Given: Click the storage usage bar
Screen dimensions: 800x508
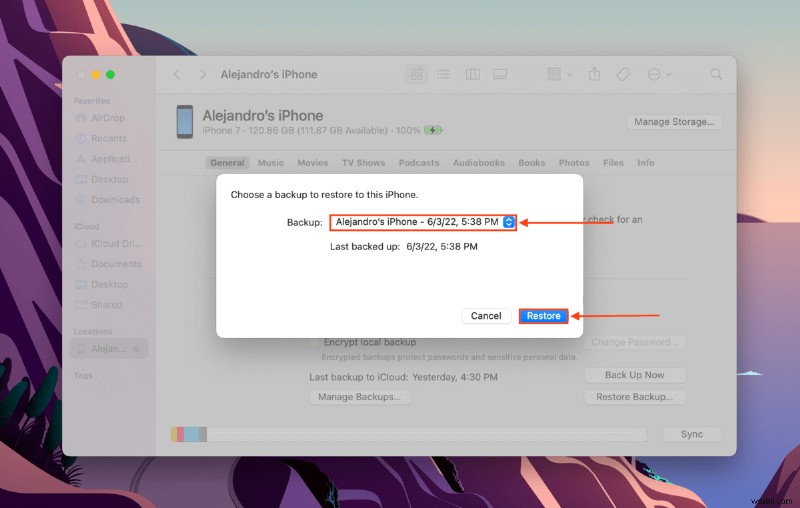Looking at the screenshot, I should click(409, 435).
